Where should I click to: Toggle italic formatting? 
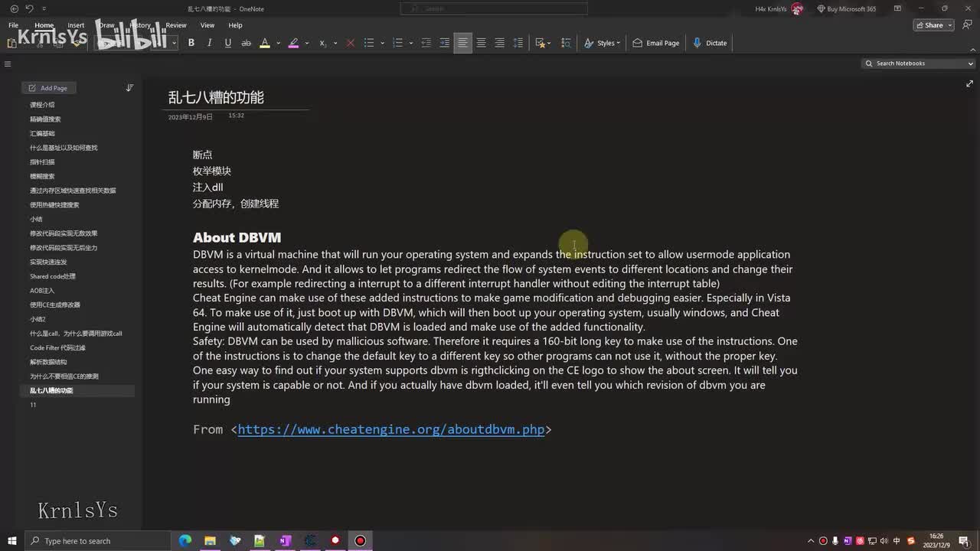pyautogui.click(x=210, y=43)
